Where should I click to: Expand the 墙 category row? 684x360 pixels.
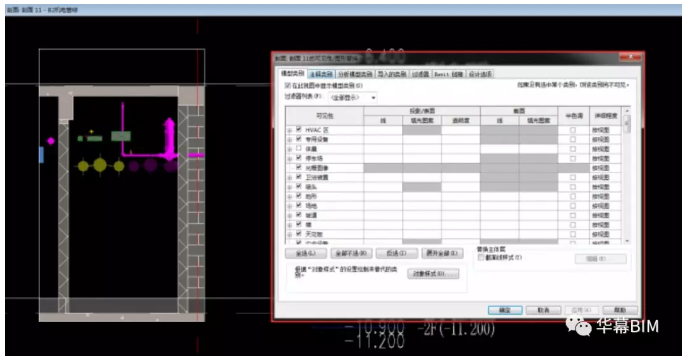pos(290,225)
